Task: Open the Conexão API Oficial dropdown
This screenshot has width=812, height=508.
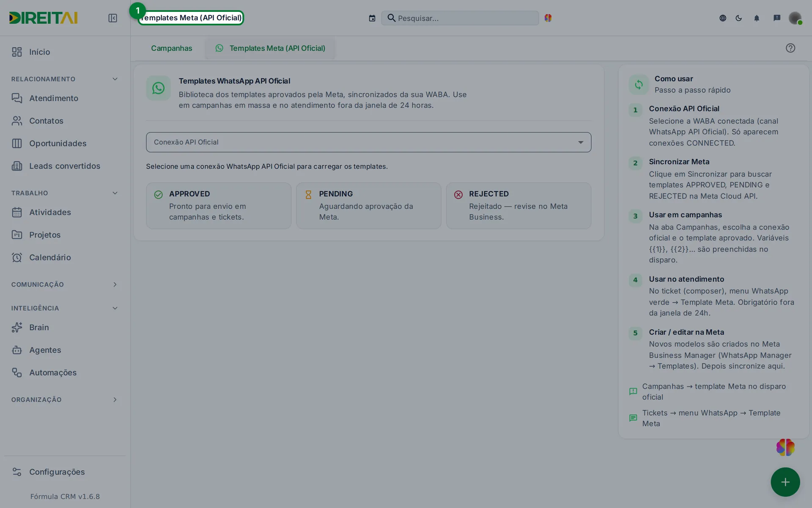Action: point(368,142)
